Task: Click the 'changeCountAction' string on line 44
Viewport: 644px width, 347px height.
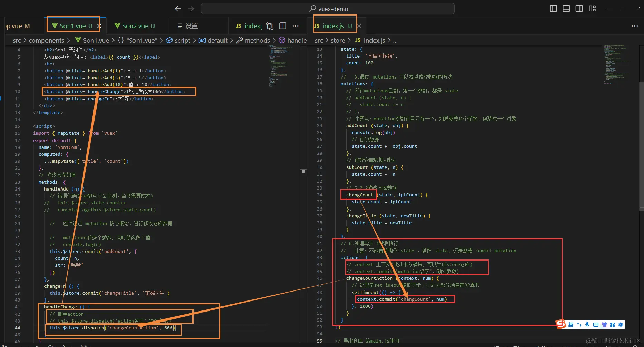Action: coord(133,328)
